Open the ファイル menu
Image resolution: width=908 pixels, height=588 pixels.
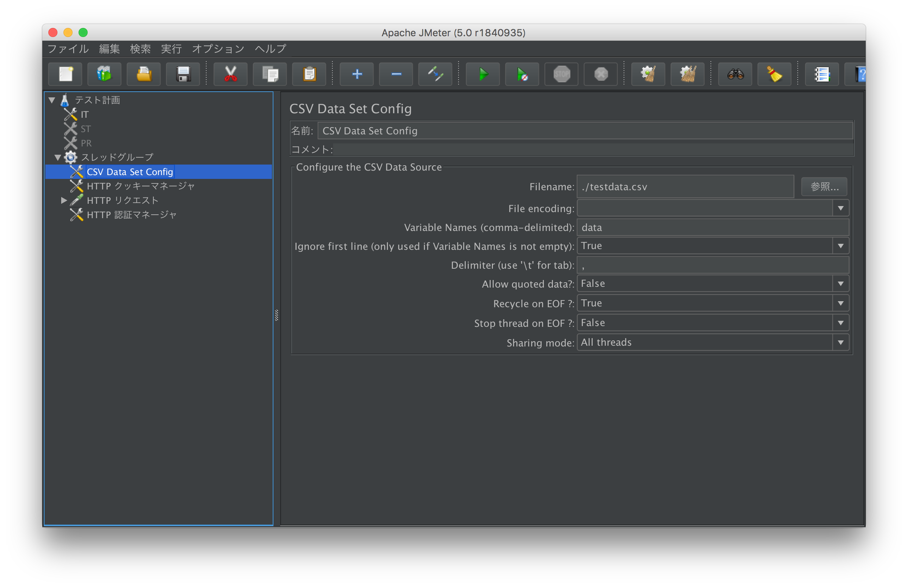68,49
